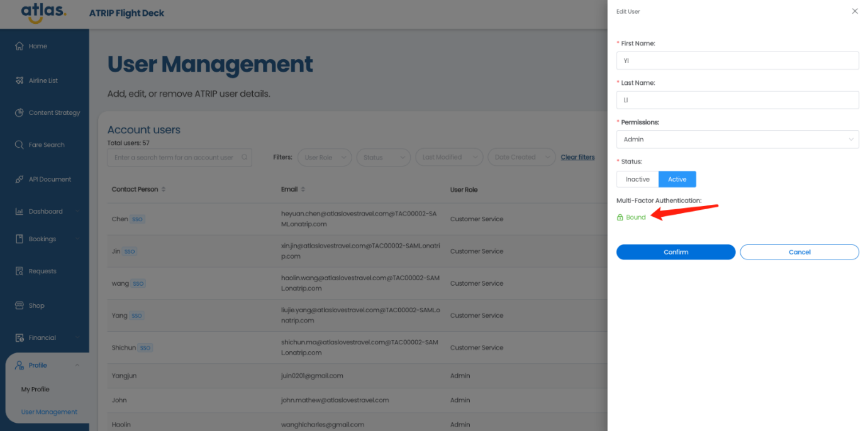Image resolution: width=868 pixels, height=431 pixels.
Task: Sort by Contact Person column
Action: (x=164, y=190)
